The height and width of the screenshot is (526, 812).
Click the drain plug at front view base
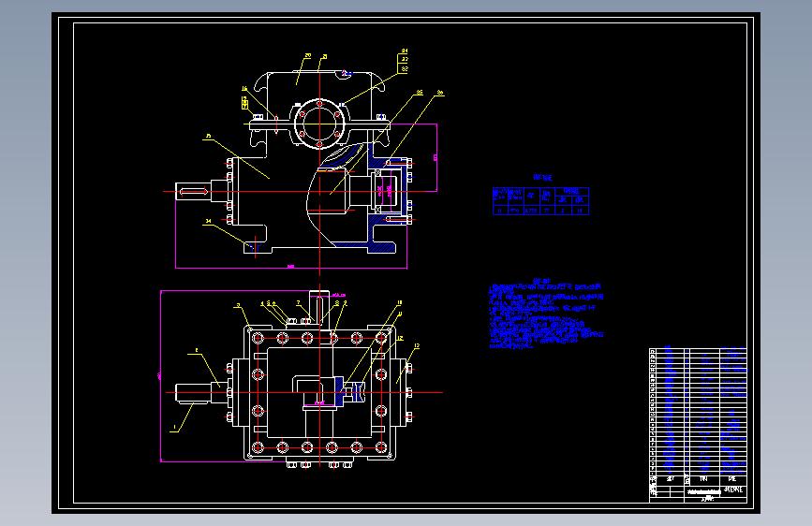(x=254, y=246)
